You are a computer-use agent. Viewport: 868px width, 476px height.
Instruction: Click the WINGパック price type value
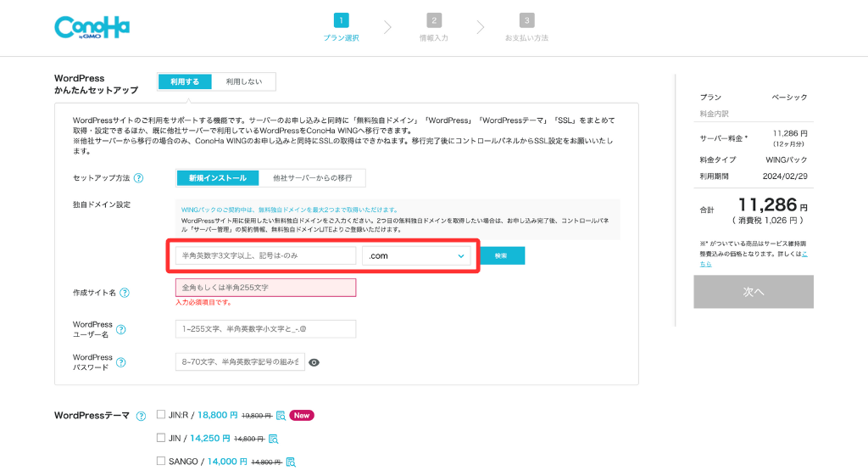786,160
